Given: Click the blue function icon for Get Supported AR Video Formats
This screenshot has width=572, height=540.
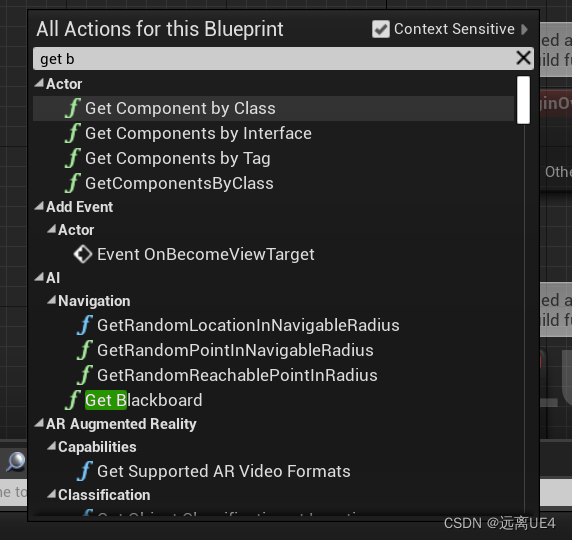Looking at the screenshot, I should pyautogui.click(x=85, y=471).
